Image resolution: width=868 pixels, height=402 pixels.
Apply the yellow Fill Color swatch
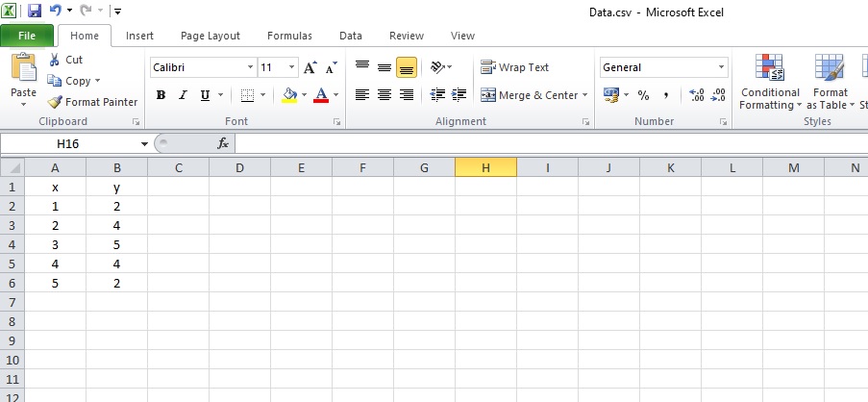pyautogui.click(x=289, y=95)
